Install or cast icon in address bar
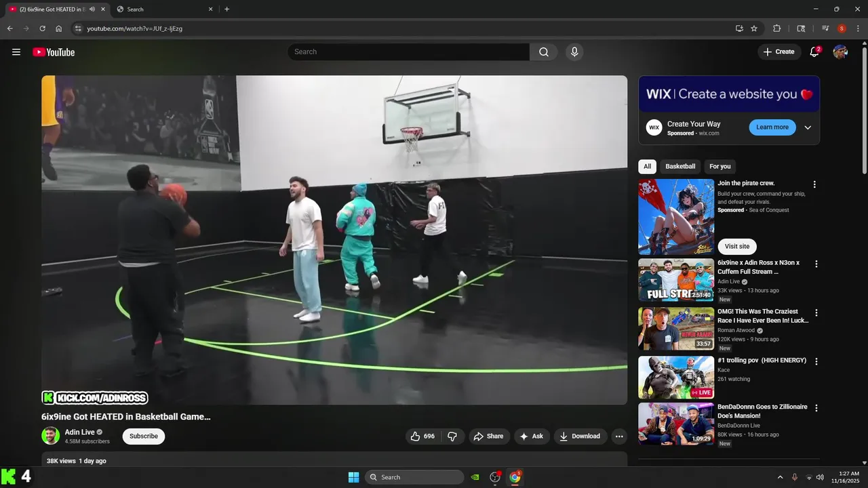Screen dimensions: 868x488 tap(739, 28)
